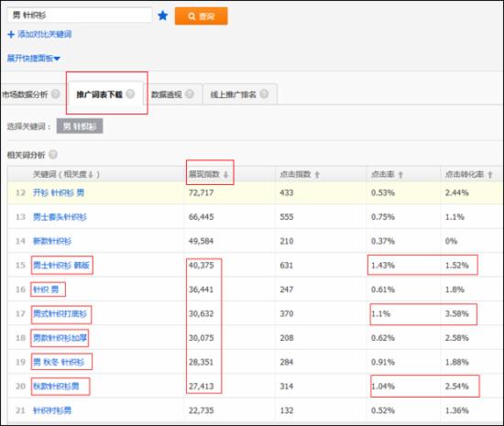Sort by 点击率 column header

tap(387, 174)
